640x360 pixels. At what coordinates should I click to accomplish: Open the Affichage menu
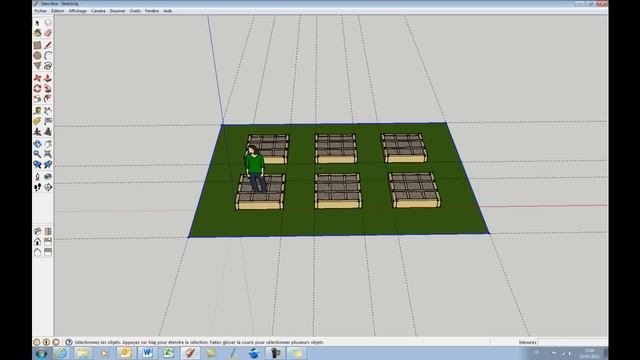pyautogui.click(x=78, y=11)
